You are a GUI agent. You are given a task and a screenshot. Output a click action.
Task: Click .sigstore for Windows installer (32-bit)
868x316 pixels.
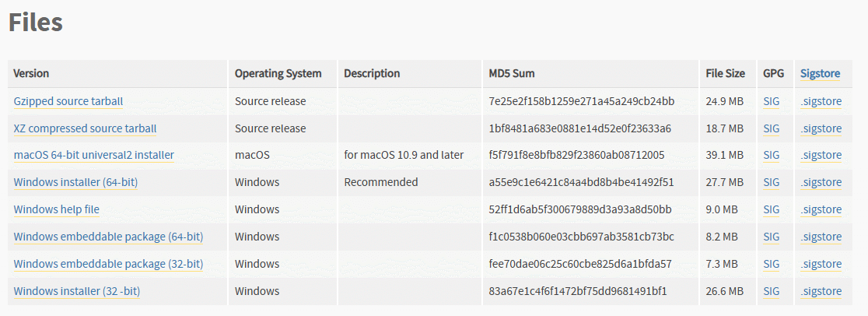(821, 291)
